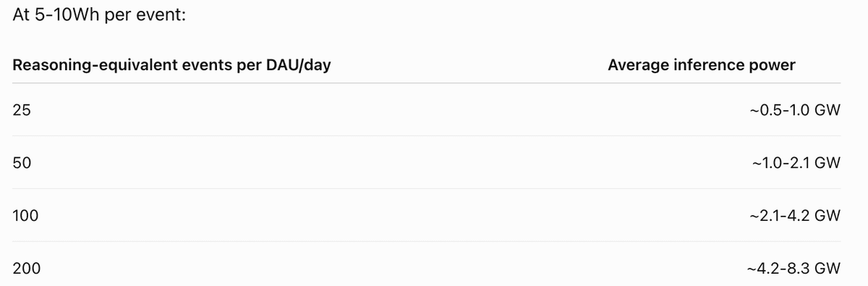Image resolution: width=868 pixels, height=286 pixels.
Task: Click the cell showing 25 events
Action: pos(21,110)
